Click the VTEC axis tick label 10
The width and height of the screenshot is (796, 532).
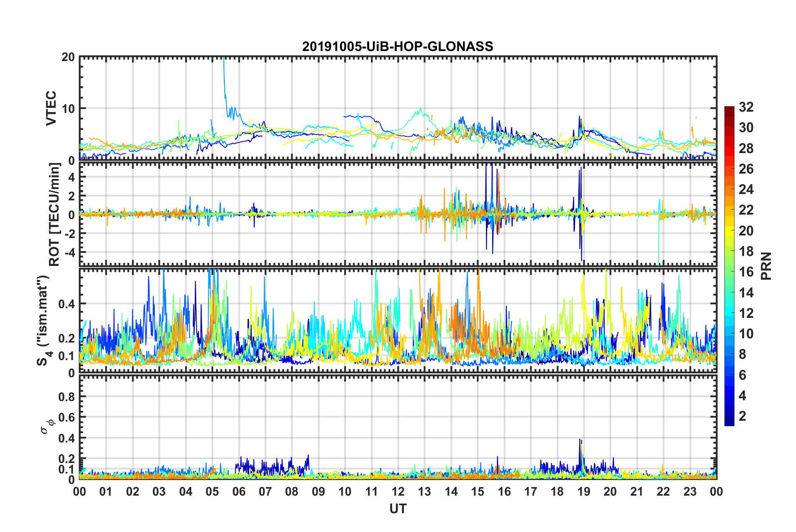pyautogui.click(x=68, y=109)
